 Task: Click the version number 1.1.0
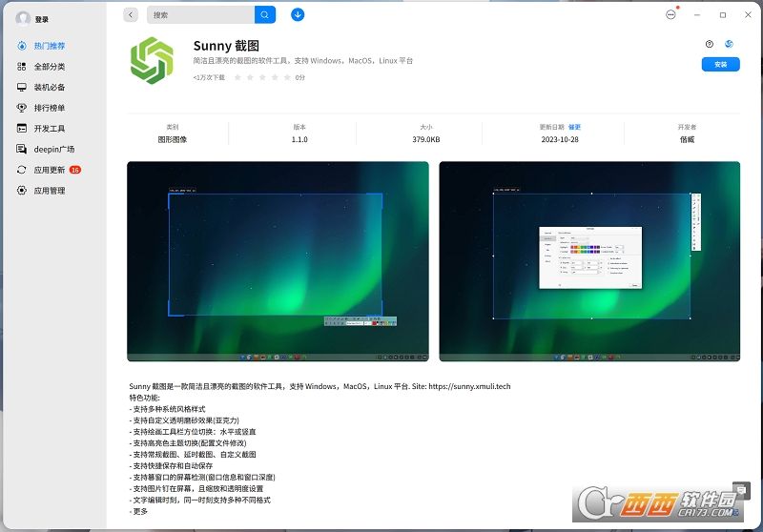pyautogui.click(x=299, y=139)
